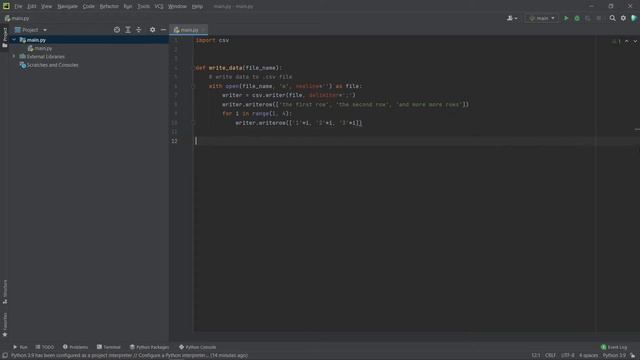Click the PyCharm application icon in title bar
The height and width of the screenshot is (360, 640).
coord(6,6)
